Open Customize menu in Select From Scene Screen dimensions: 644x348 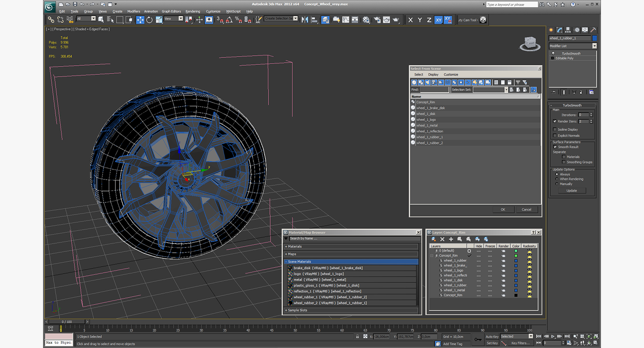pos(451,74)
